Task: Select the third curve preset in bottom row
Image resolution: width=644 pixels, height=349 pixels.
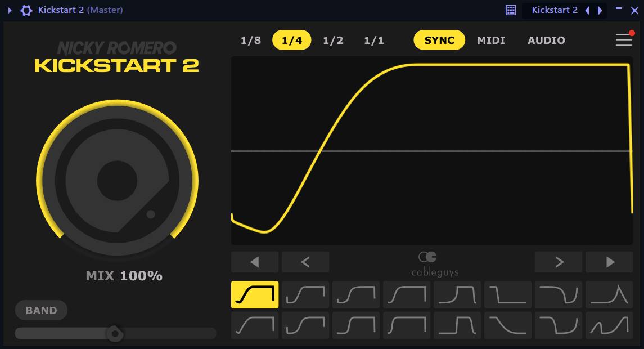Action: (x=356, y=325)
